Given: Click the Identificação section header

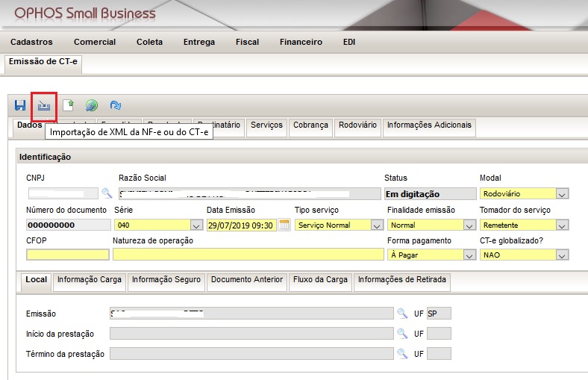Looking at the screenshot, I should [302, 157].
